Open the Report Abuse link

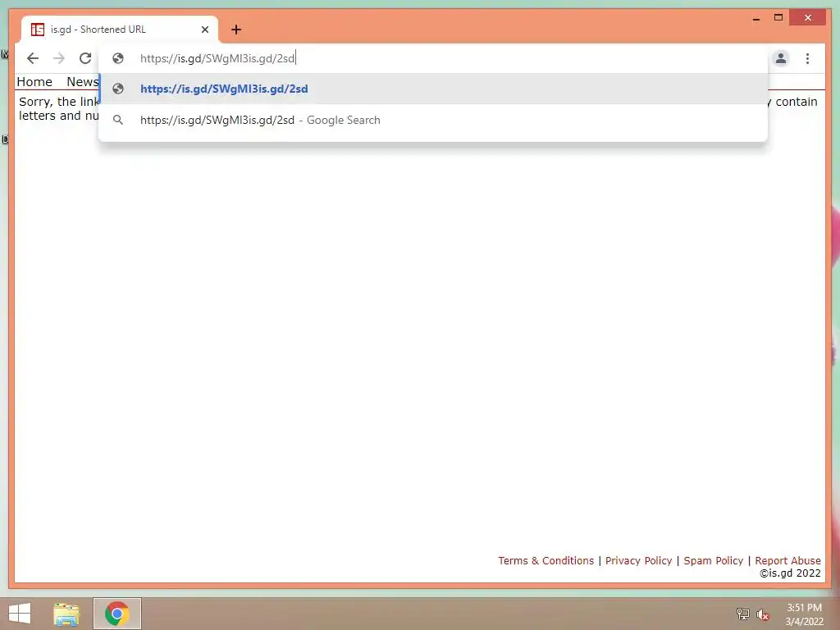pos(787,560)
